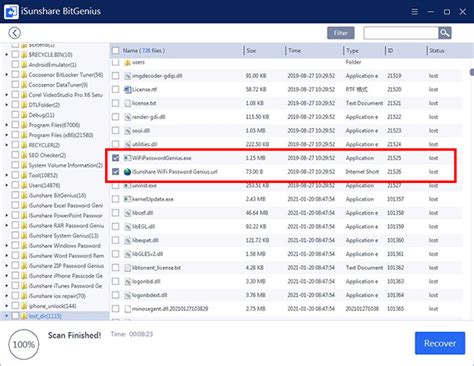Click the Tool(10852) folder icon in tree

tap(24, 175)
